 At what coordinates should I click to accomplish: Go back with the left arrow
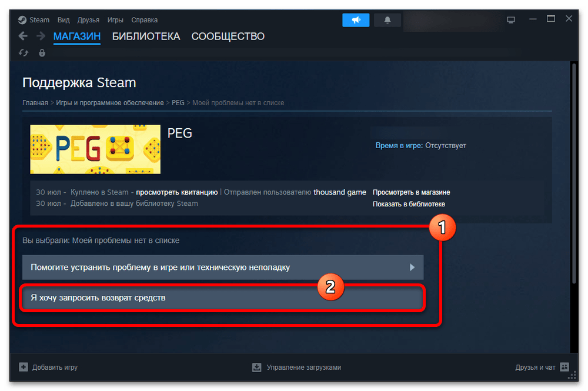point(23,36)
